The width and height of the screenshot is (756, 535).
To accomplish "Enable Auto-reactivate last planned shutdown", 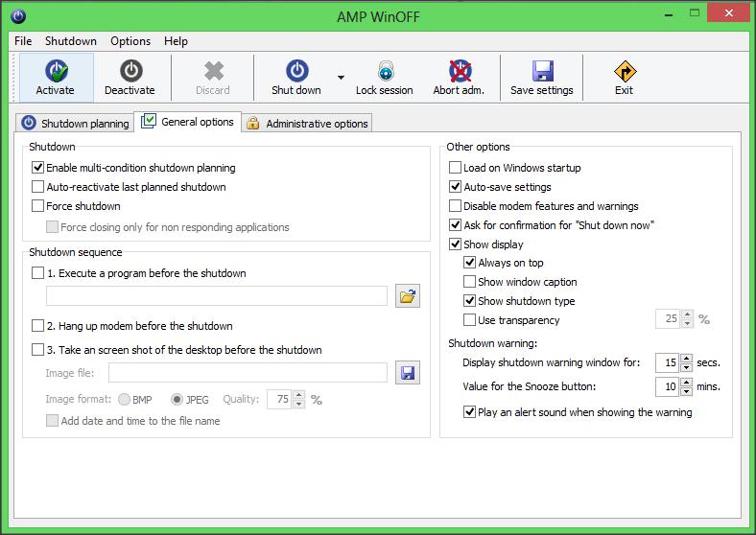I will pyautogui.click(x=37, y=187).
